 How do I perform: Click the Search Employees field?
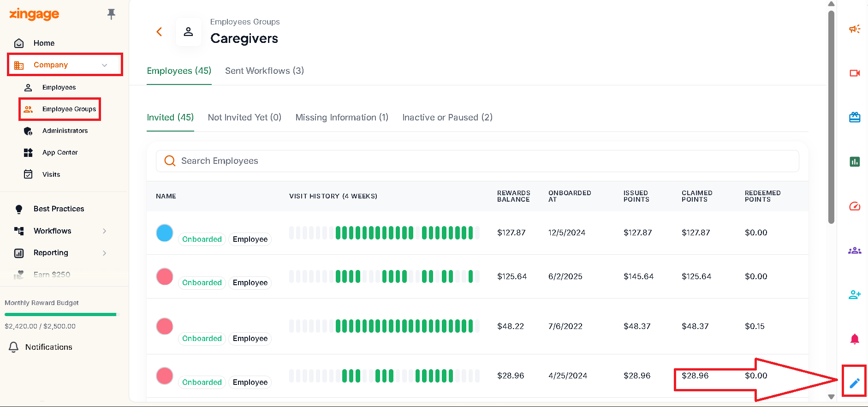(477, 161)
